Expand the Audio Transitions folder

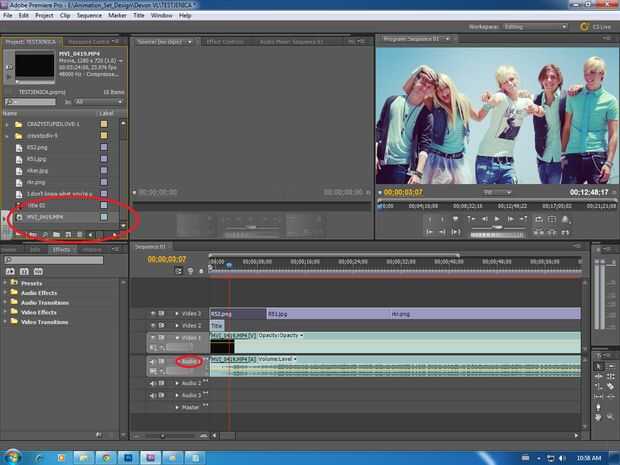point(6,302)
